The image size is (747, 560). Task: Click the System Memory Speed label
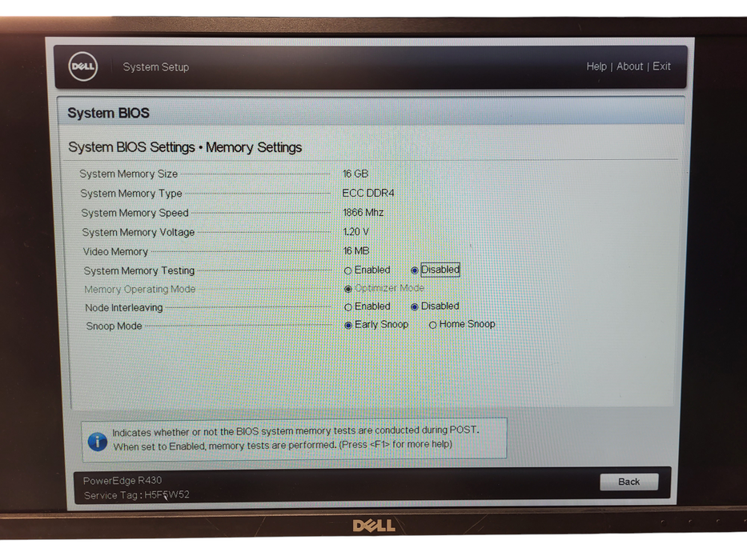coord(135,213)
